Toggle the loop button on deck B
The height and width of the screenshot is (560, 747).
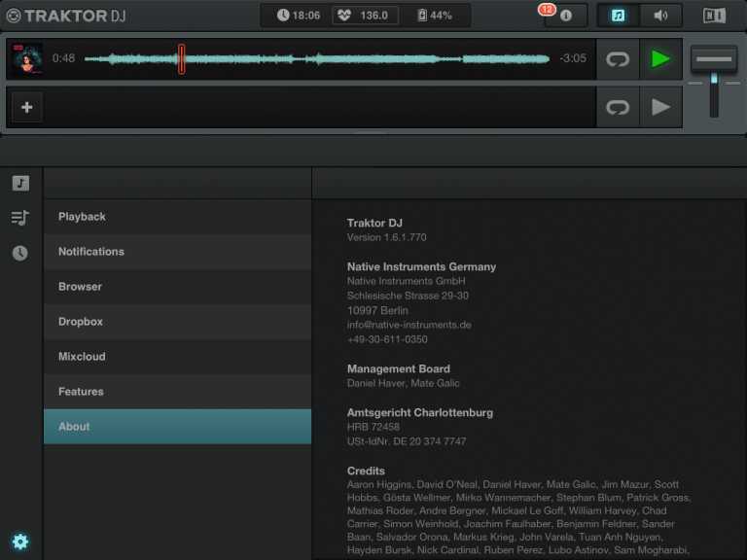click(x=618, y=107)
